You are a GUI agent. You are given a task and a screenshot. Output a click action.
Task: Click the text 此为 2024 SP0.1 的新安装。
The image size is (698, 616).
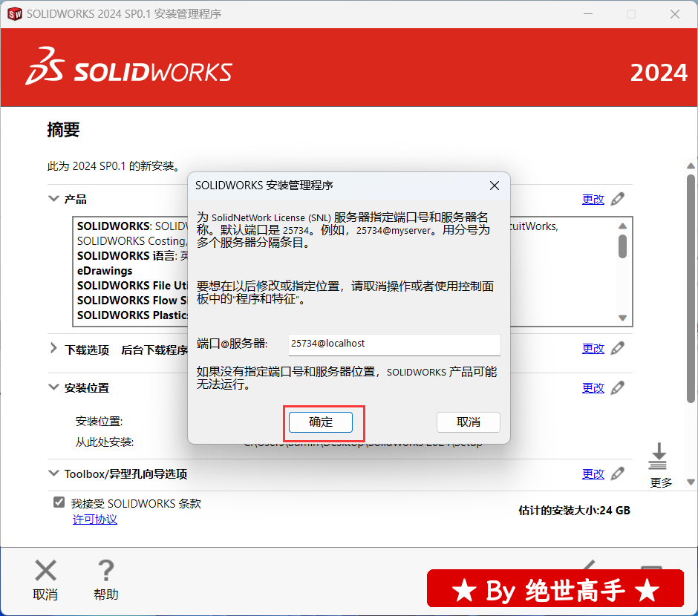(x=114, y=166)
